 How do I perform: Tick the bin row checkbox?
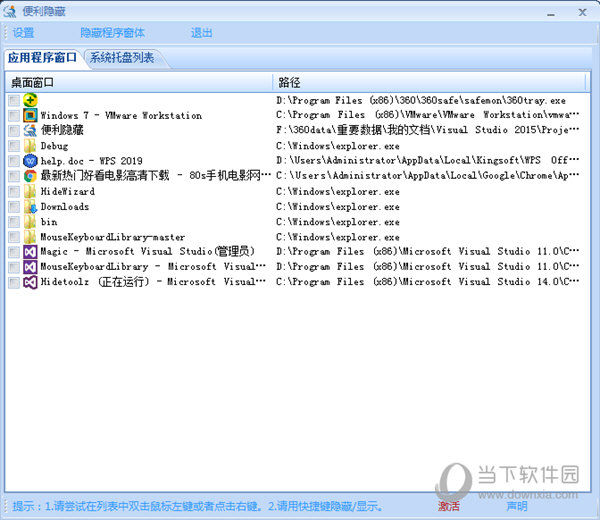[14, 222]
